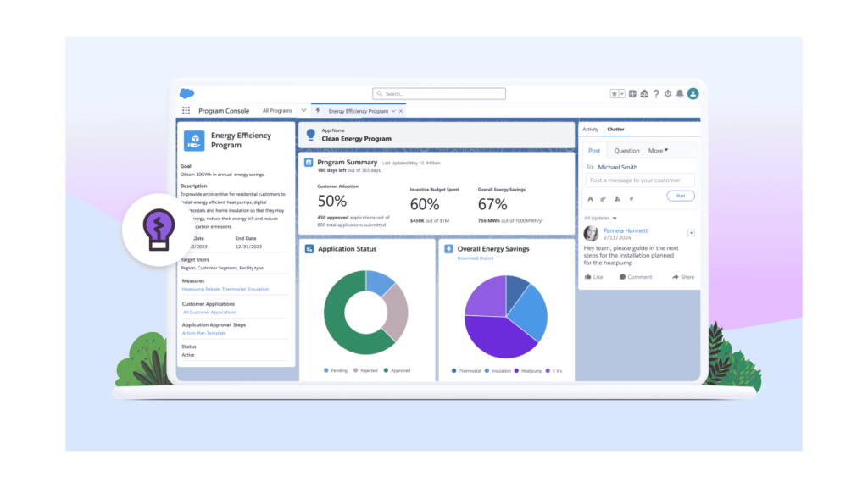
Task: Expand the More menu in Chatter
Action: pyautogui.click(x=657, y=150)
